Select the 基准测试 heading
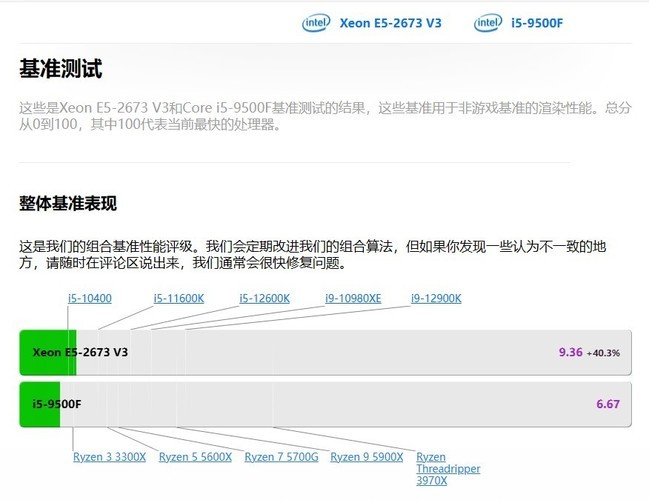The image size is (649, 500). pos(61,68)
